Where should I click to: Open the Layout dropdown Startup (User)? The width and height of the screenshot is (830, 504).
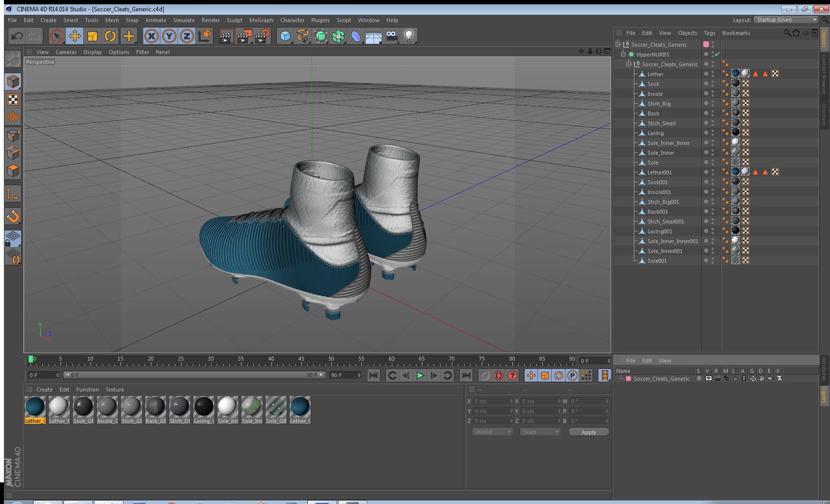pyautogui.click(x=786, y=20)
